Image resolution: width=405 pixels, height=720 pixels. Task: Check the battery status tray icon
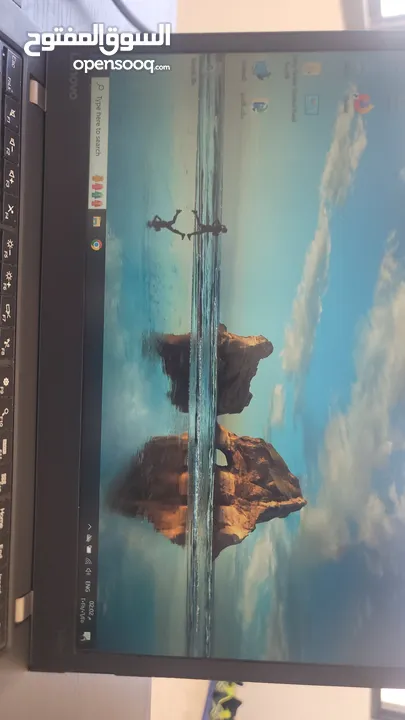point(89,549)
